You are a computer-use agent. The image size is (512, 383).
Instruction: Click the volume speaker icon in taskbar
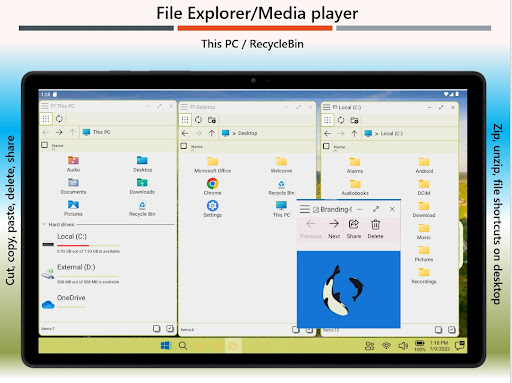(403, 346)
